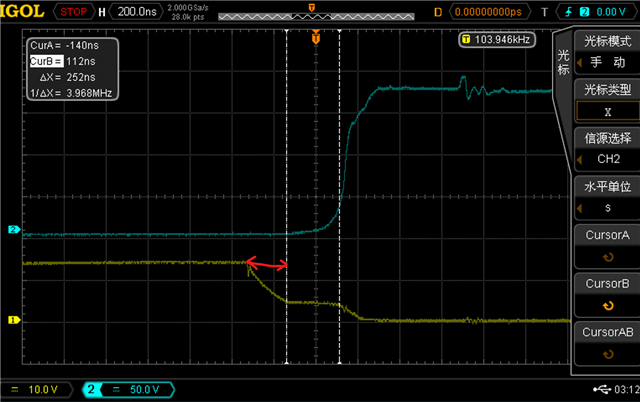Click the highlighted CursorB rotary knob icon

608,306
